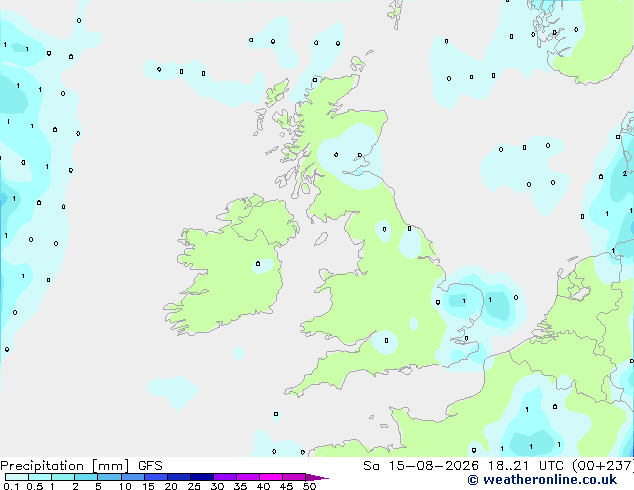Click the 2–5 mm legend color swatch
Image resolution: width=634 pixels, height=490 pixels.
pyautogui.click(x=86, y=477)
